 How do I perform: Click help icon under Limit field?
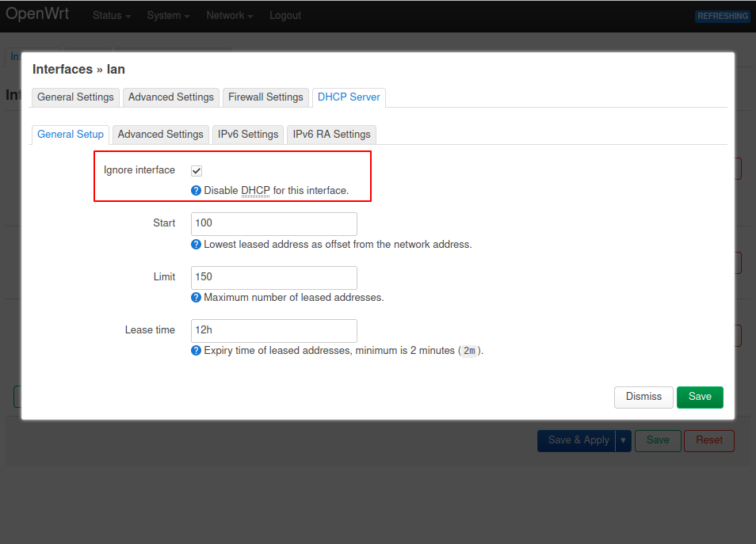click(197, 298)
